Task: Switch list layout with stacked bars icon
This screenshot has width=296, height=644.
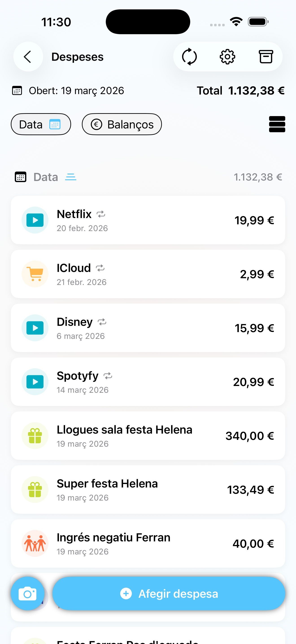Action: (277, 124)
